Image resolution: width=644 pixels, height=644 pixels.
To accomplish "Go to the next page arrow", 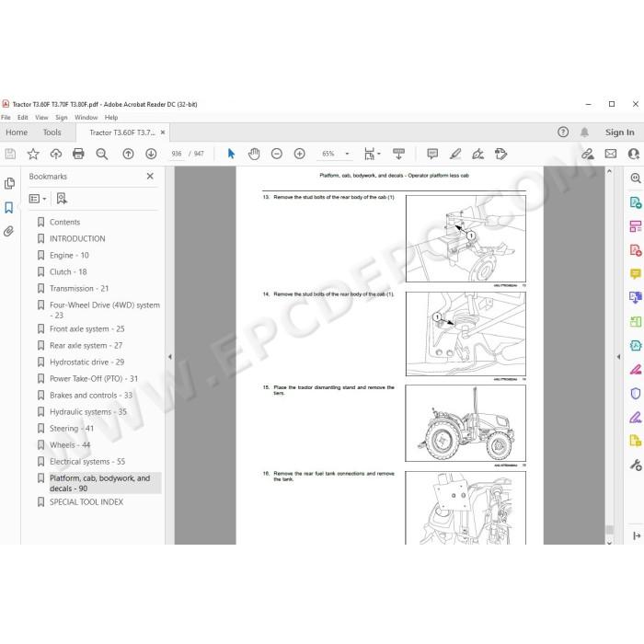I will point(151,154).
